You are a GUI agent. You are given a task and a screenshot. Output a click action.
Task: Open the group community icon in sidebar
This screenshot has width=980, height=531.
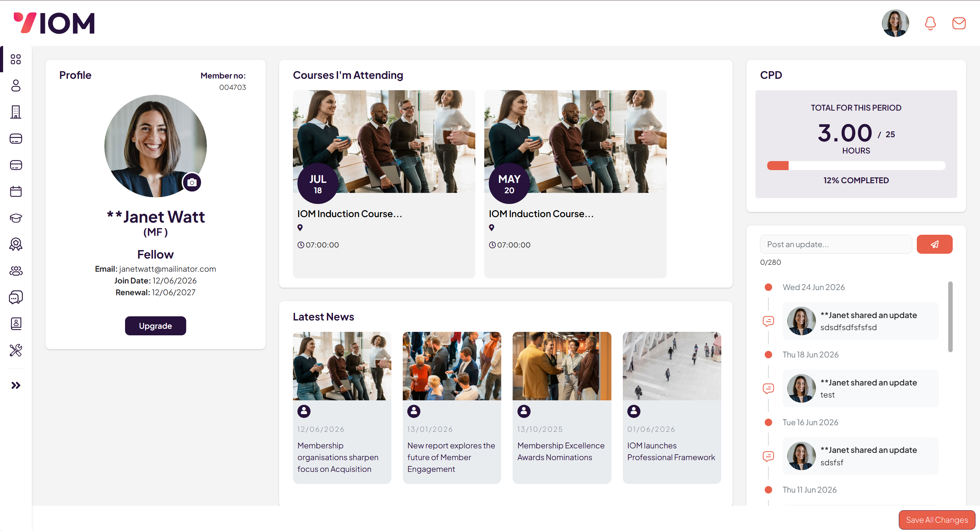16,271
